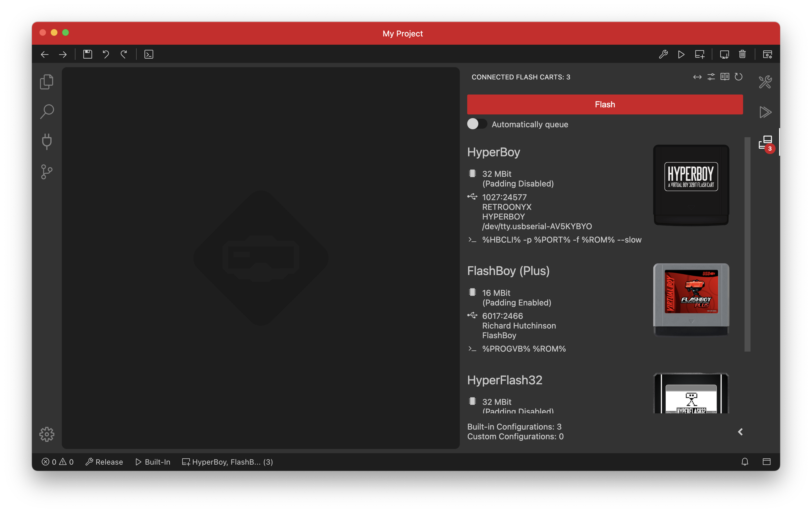Redo the last action
The image size is (812, 513).
click(124, 54)
